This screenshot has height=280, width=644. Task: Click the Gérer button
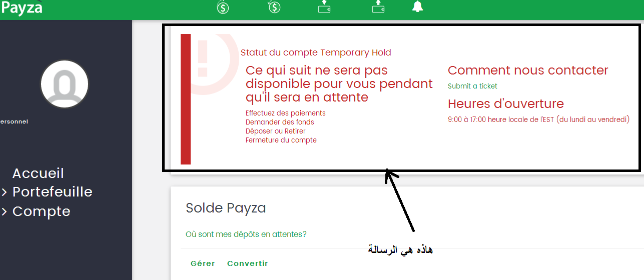(x=203, y=263)
